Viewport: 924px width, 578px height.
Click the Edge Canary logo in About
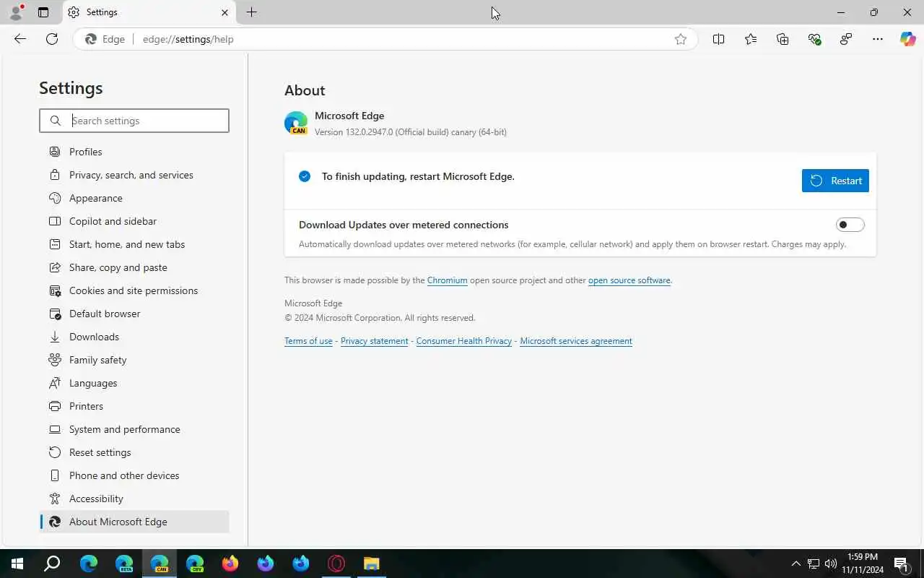tap(296, 124)
